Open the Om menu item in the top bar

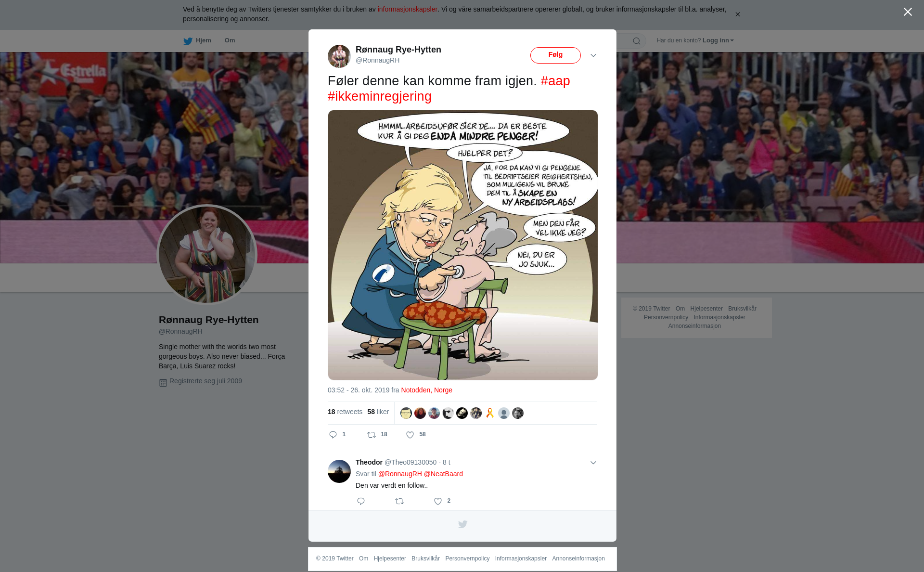click(230, 40)
